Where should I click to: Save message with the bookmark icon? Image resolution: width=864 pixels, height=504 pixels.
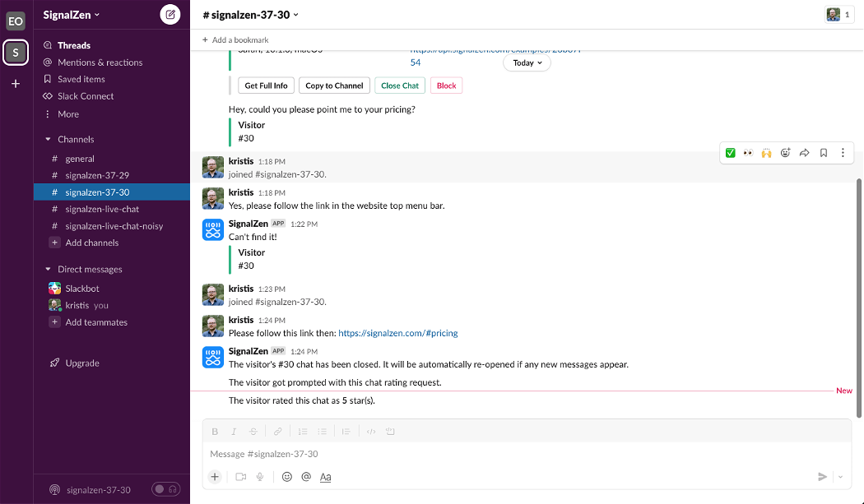point(823,153)
